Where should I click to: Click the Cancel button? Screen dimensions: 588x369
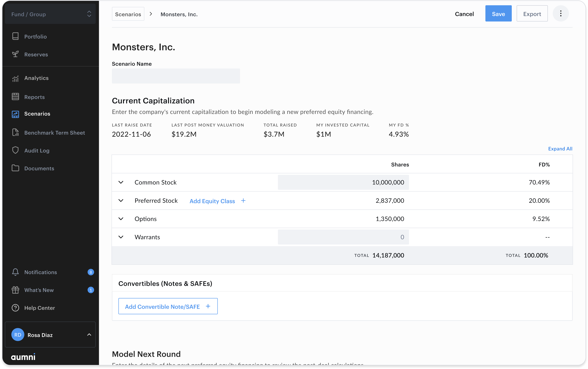464,14
